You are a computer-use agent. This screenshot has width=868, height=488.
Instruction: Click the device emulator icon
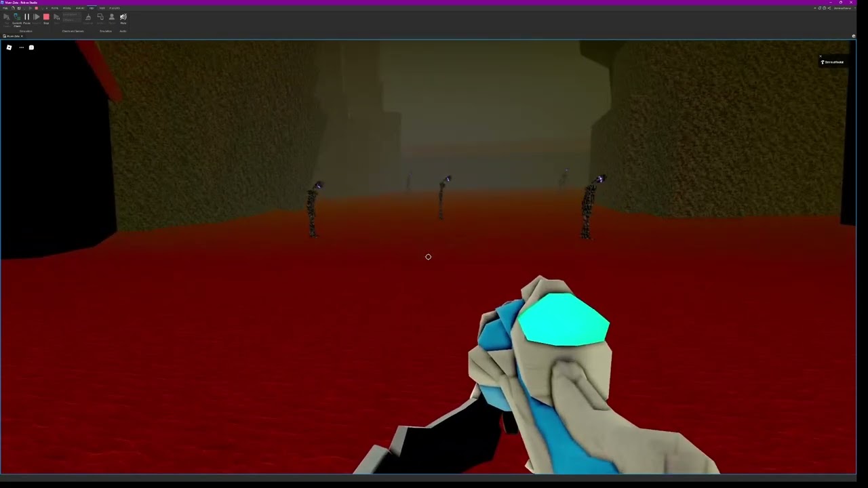[100, 17]
